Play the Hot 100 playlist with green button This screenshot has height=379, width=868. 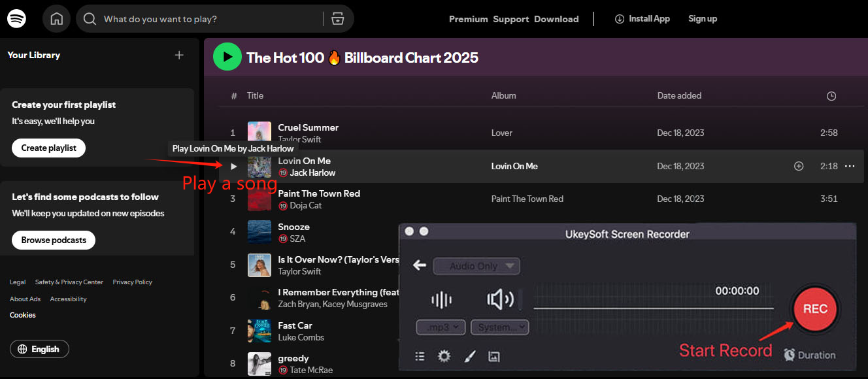(227, 57)
